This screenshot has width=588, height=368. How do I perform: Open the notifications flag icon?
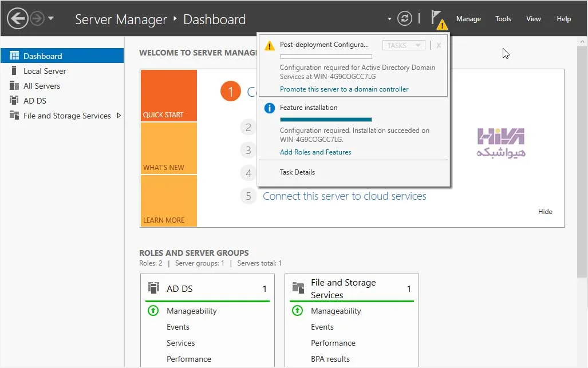[439, 19]
